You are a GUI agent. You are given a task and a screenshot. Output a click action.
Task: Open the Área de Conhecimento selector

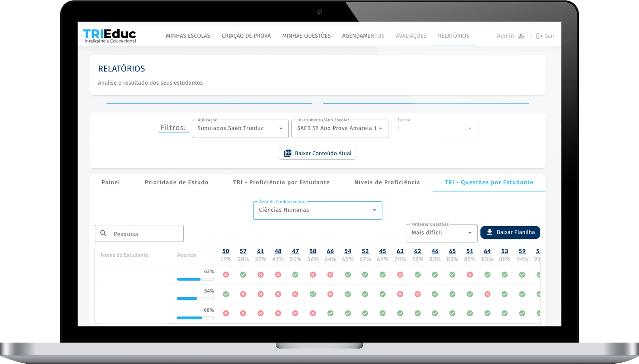click(317, 210)
